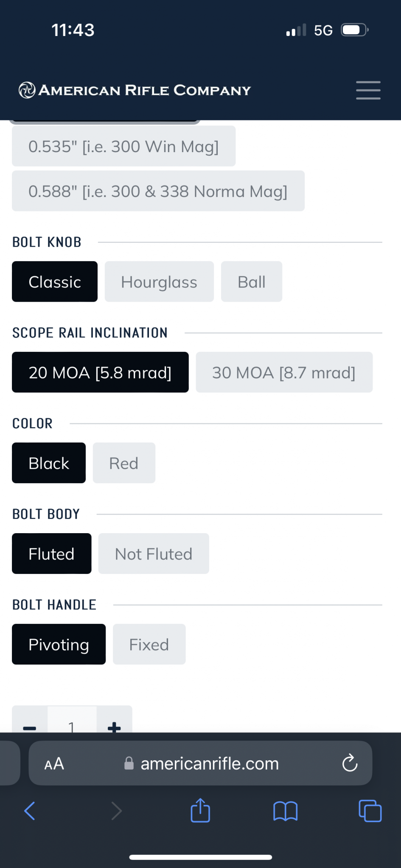Viewport: 401px width, 868px height.
Task: Select the Fixed bolt handle
Action: (x=149, y=644)
